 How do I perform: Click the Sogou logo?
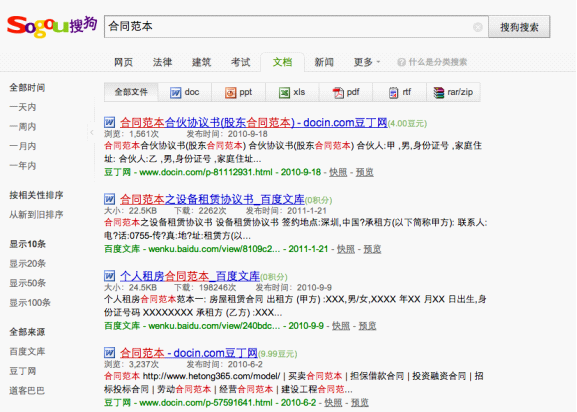[x=52, y=26]
